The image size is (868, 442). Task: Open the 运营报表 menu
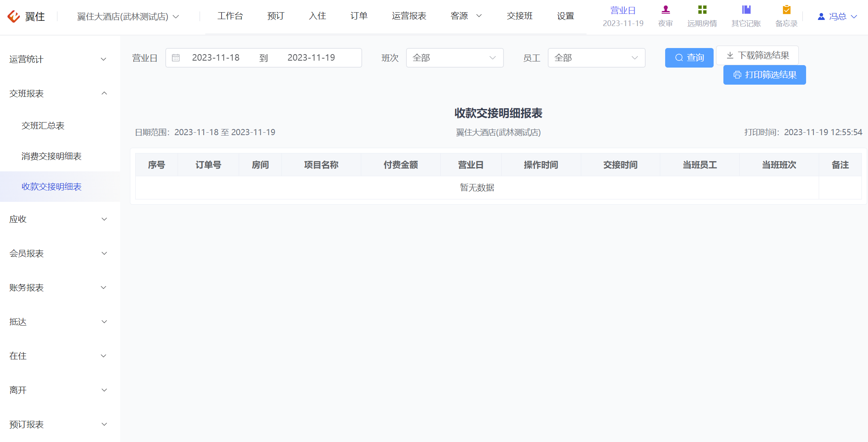pos(409,16)
